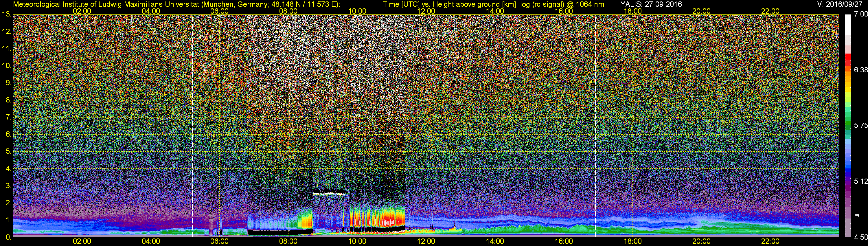Click the '22:00' label on the top time axis
This screenshot has height=246, width=868.
point(770,11)
